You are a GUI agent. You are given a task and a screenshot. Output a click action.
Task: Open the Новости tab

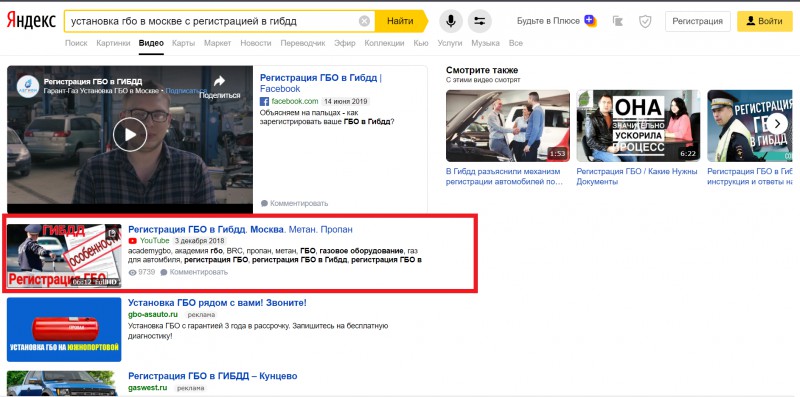coord(256,43)
